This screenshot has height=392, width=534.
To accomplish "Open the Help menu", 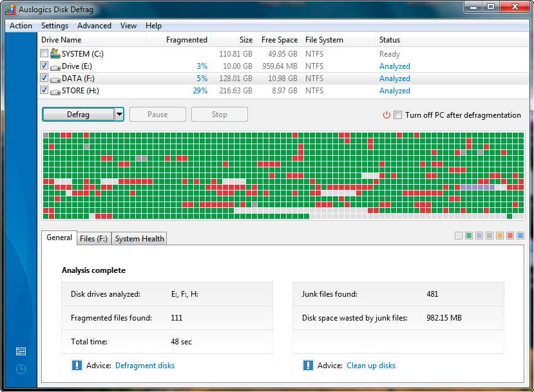I will 153,26.
